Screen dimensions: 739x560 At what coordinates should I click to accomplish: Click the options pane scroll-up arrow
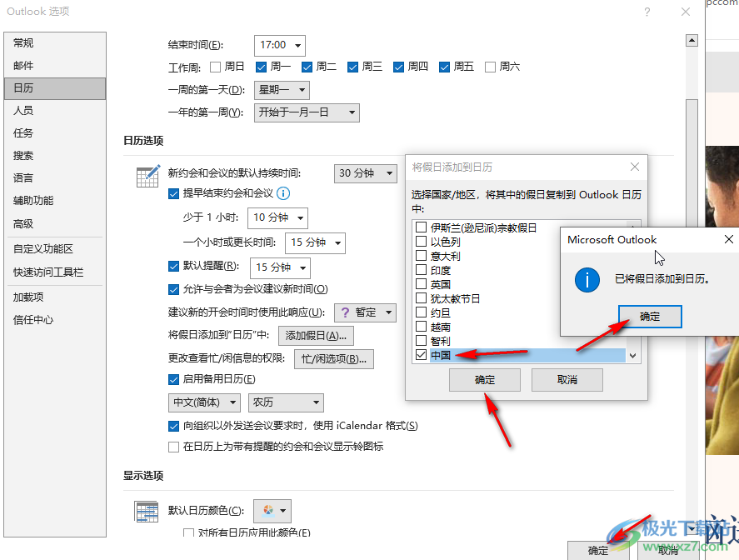coord(692,41)
